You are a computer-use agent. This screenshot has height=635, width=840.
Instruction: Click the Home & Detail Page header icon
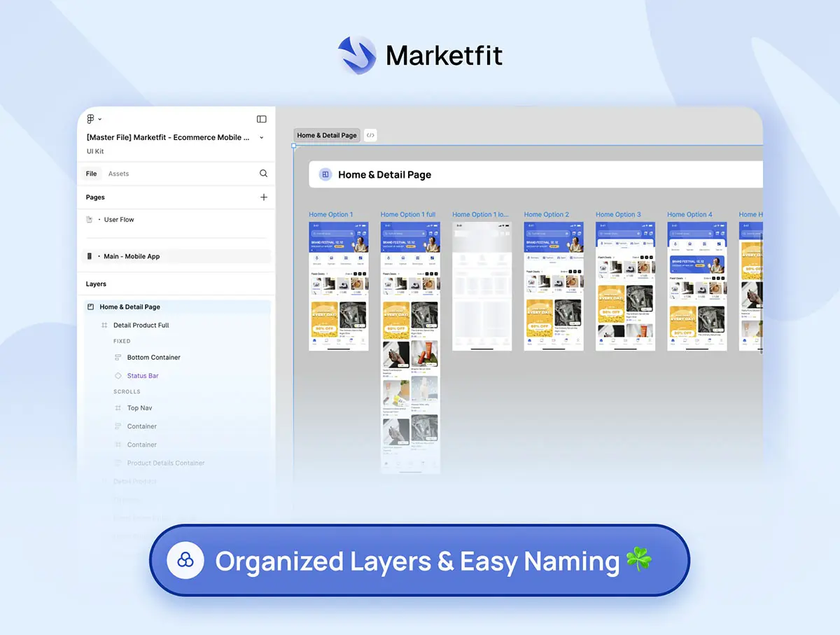pos(325,174)
